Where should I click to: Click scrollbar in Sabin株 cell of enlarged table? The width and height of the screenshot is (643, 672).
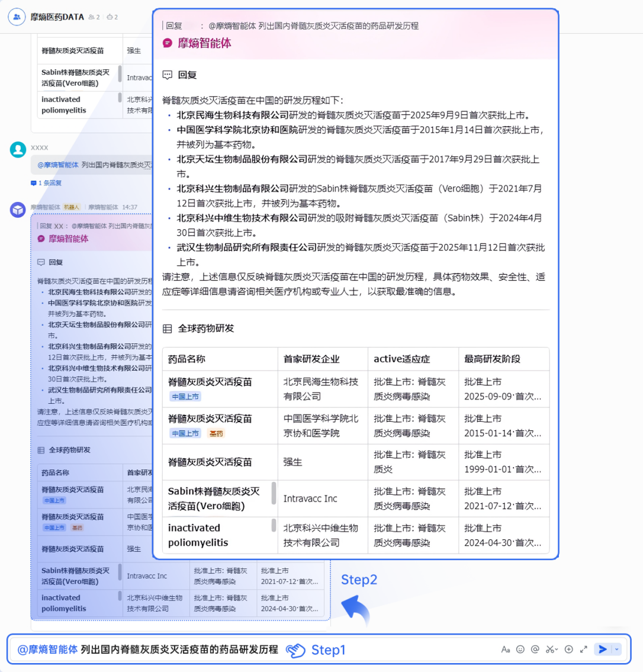point(274,493)
